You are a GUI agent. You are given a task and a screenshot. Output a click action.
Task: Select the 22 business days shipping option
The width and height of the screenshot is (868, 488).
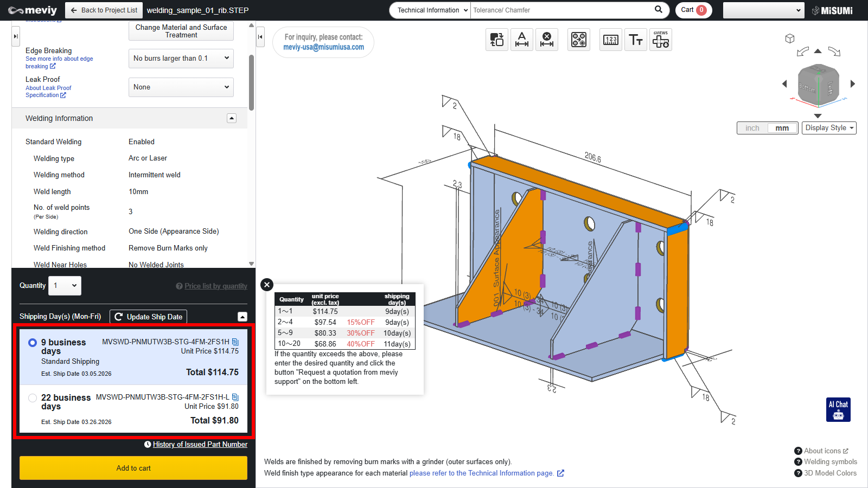click(x=33, y=398)
